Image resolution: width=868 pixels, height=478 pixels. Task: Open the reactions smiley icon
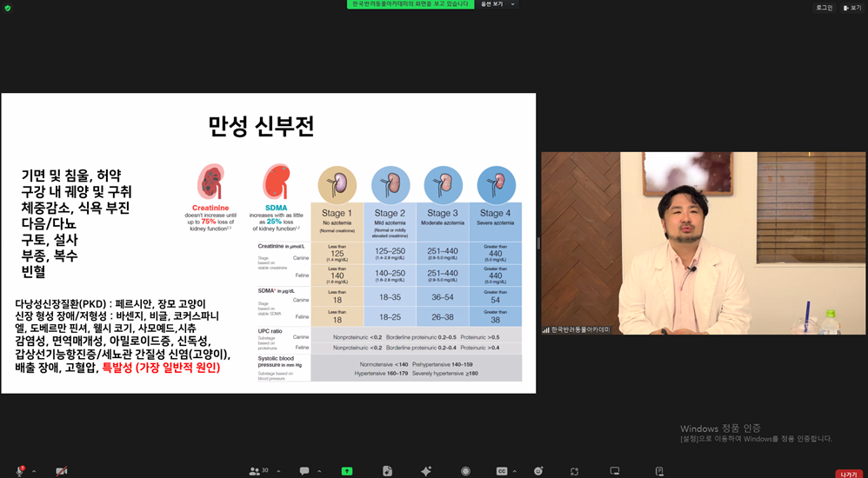click(538, 471)
